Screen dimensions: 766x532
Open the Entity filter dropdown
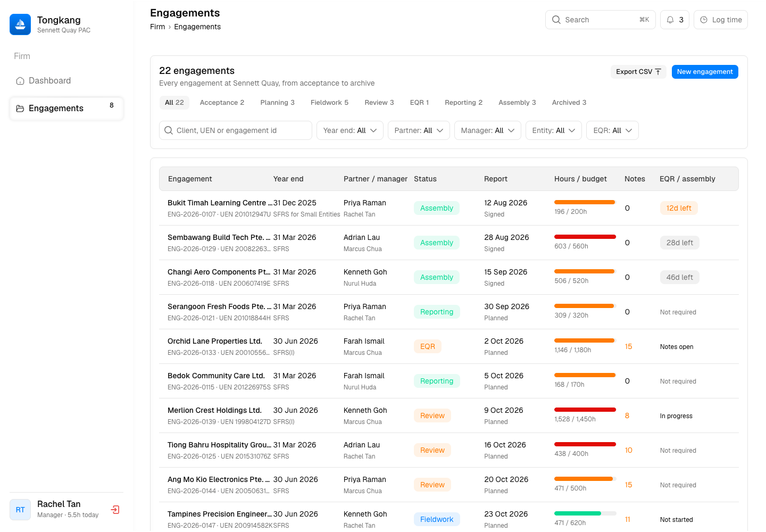554,130
